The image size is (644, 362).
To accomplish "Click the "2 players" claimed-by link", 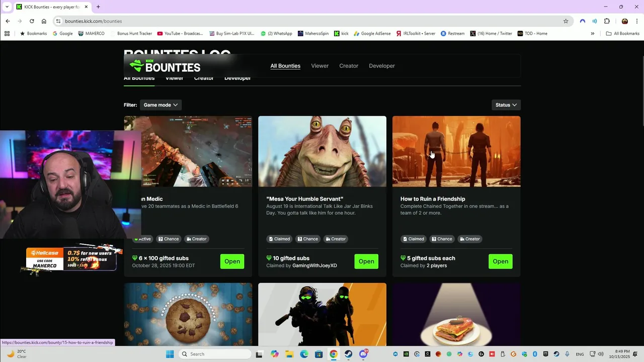I will [x=437, y=265].
